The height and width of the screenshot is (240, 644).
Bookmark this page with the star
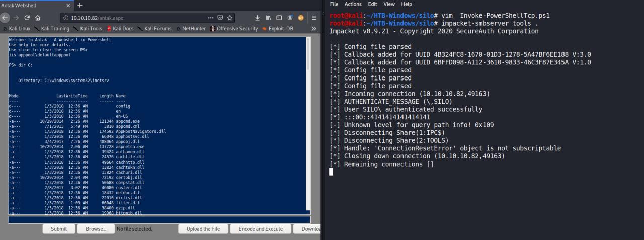[229, 18]
